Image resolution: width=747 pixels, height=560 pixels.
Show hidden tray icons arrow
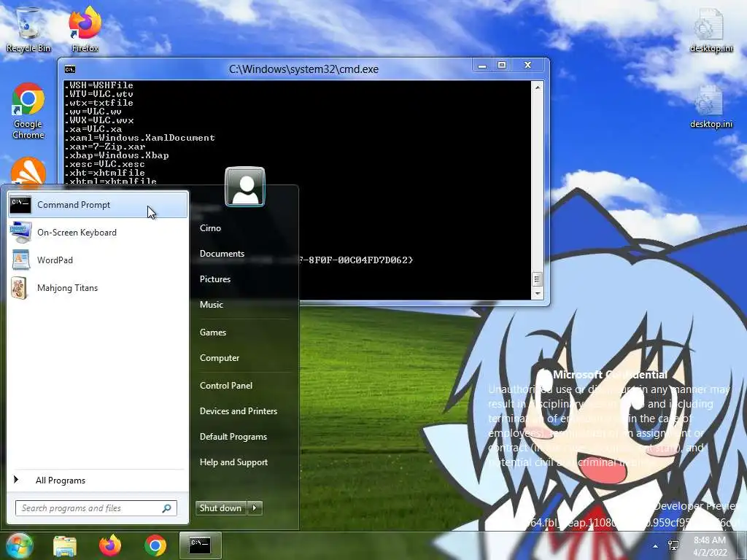click(x=656, y=546)
